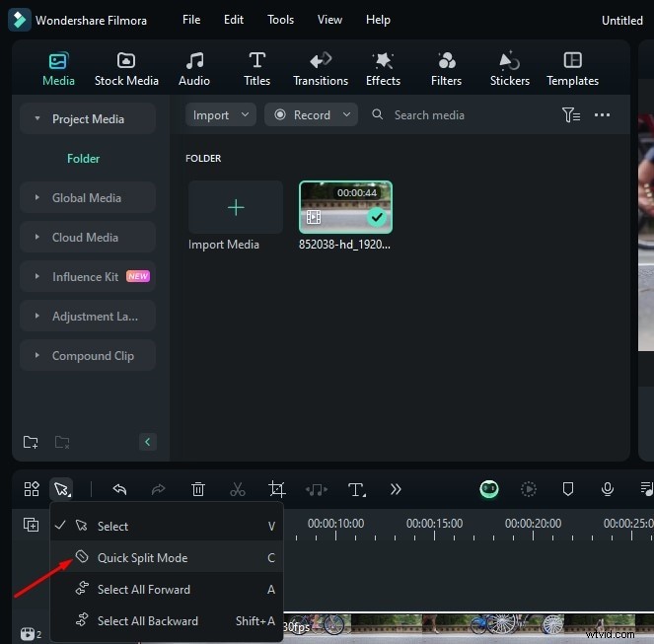The image size is (654, 644).
Task: Click the voiceover microphone icon
Action: [x=608, y=489]
